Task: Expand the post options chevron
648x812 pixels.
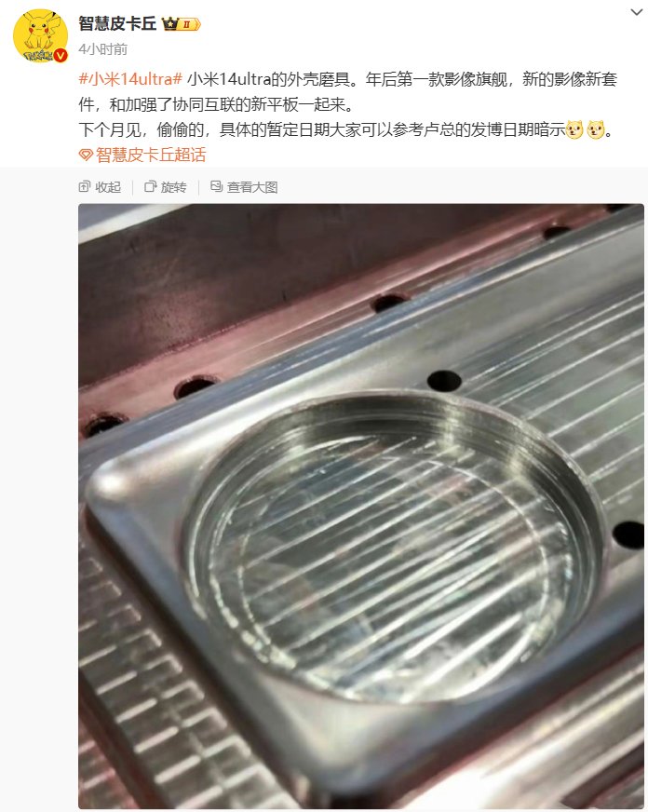Action: tap(637, 12)
